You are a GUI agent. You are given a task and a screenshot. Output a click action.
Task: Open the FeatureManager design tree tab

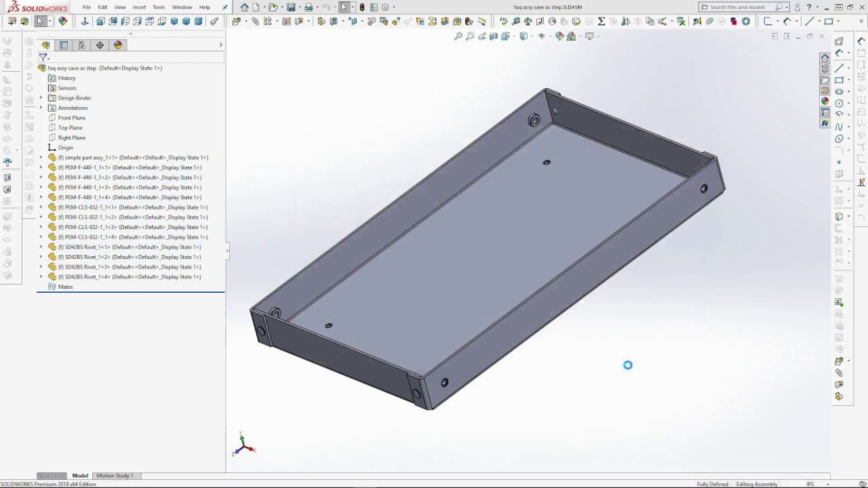pyautogui.click(x=45, y=45)
